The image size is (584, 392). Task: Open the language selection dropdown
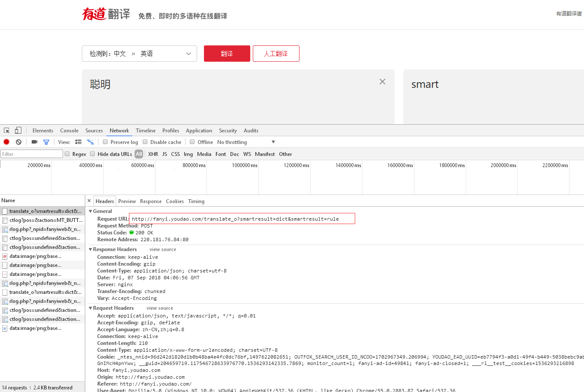point(139,54)
